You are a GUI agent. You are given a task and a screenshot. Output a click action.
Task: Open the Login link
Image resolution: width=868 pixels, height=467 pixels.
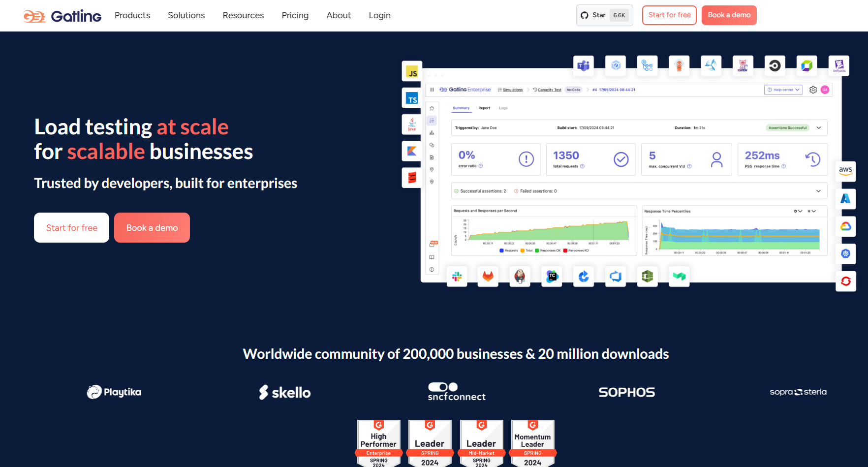[380, 15]
